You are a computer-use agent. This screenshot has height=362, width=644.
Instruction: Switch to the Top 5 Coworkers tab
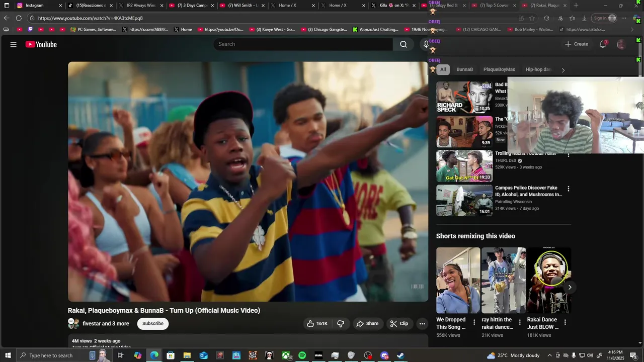[x=494, y=6]
